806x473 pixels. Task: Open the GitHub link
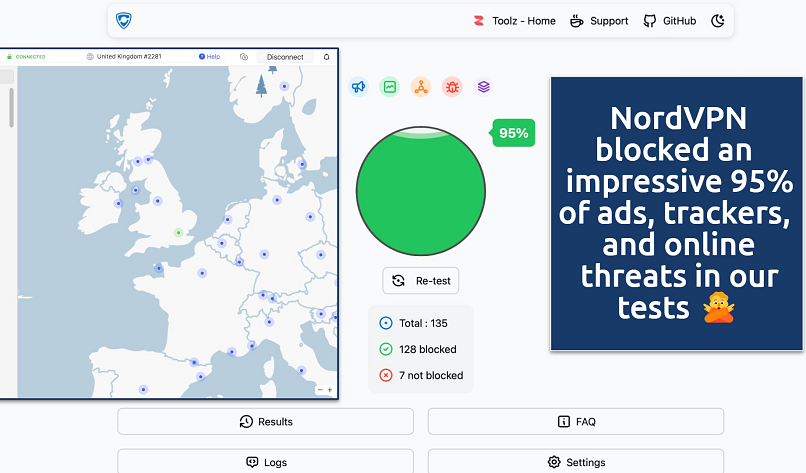tap(670, 21)
